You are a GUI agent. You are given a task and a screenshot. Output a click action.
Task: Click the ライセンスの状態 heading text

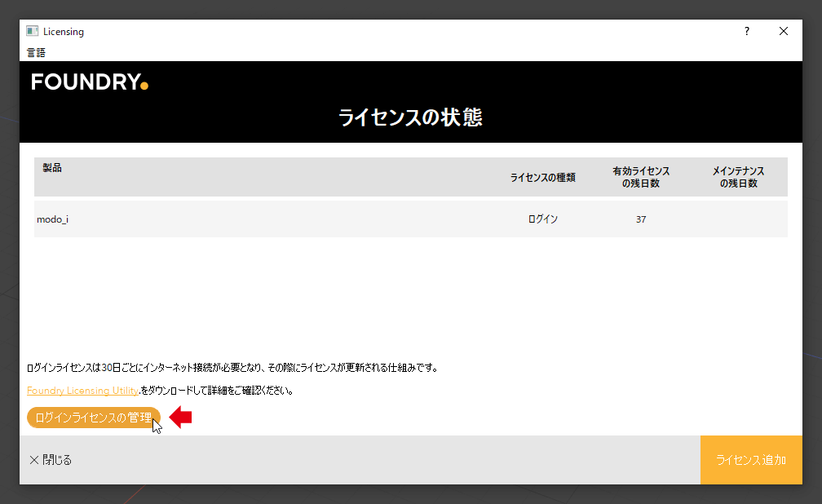pyautogui.click(x=410, y=117)
